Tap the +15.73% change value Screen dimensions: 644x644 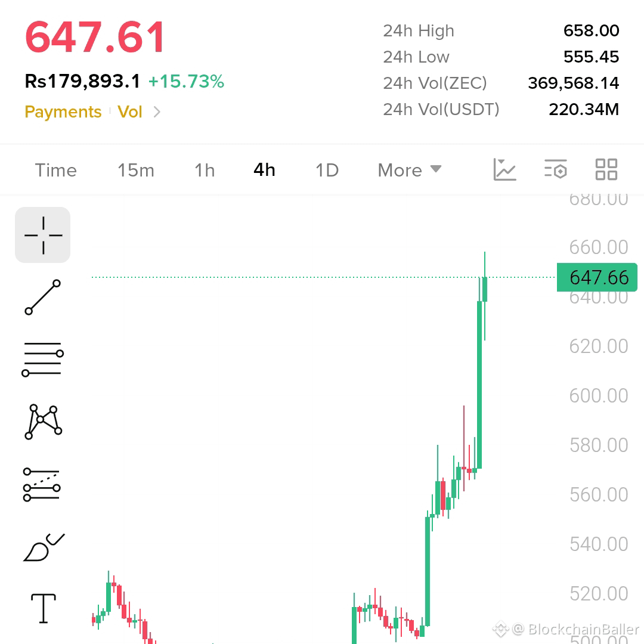coord(186,81)
